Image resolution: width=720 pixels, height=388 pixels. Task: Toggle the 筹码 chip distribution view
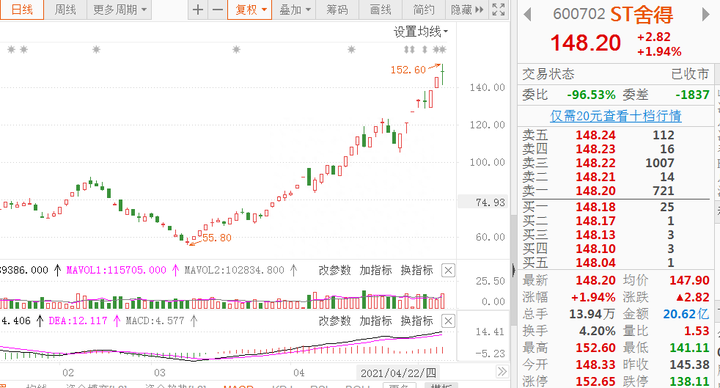pos(337,10)
